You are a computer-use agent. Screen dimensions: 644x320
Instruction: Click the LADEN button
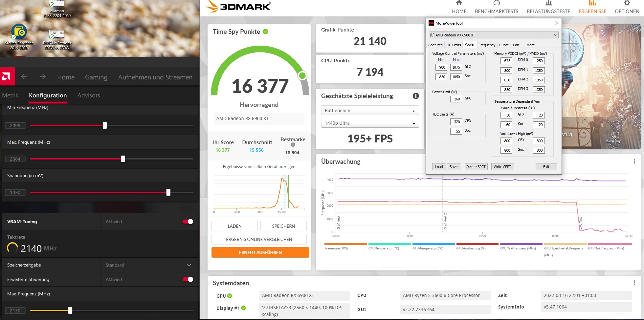[234, 226]
